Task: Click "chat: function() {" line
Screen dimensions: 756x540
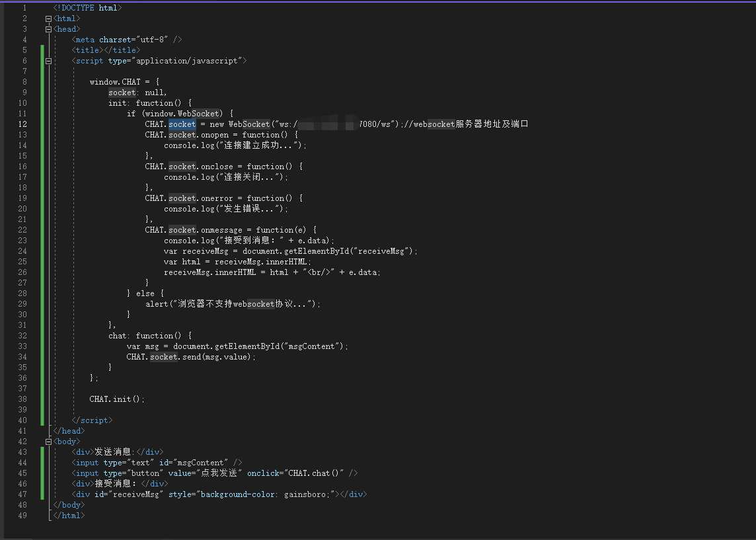Action: [150, 336]
